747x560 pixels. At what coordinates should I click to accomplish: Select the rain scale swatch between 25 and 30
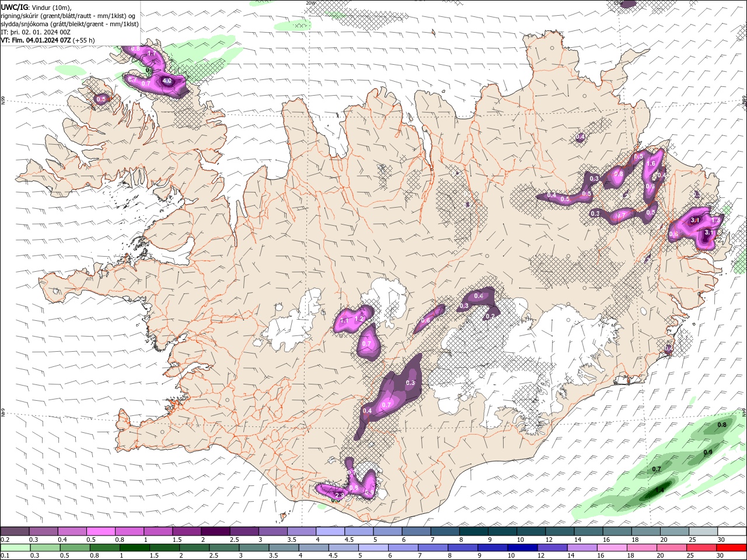(700, 547)
